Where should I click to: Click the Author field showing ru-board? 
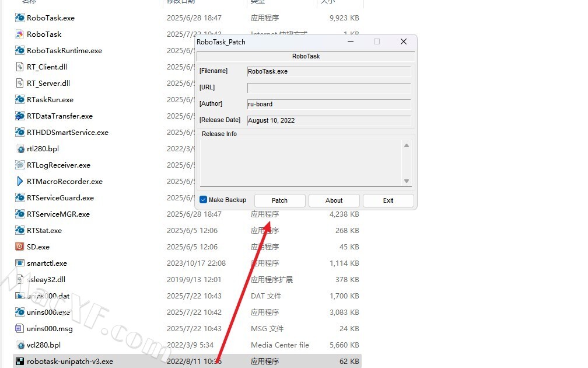(x=329, y=104)
